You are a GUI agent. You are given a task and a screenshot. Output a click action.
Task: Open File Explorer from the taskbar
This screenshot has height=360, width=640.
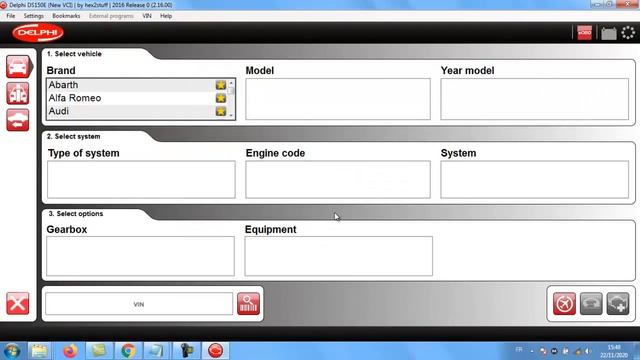click(x=40, y=351)
